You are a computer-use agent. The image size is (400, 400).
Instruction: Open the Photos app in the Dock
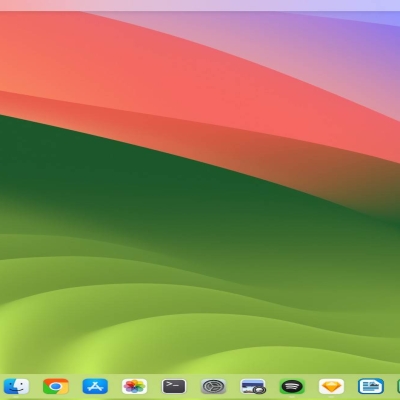click(x=134, y=387)
